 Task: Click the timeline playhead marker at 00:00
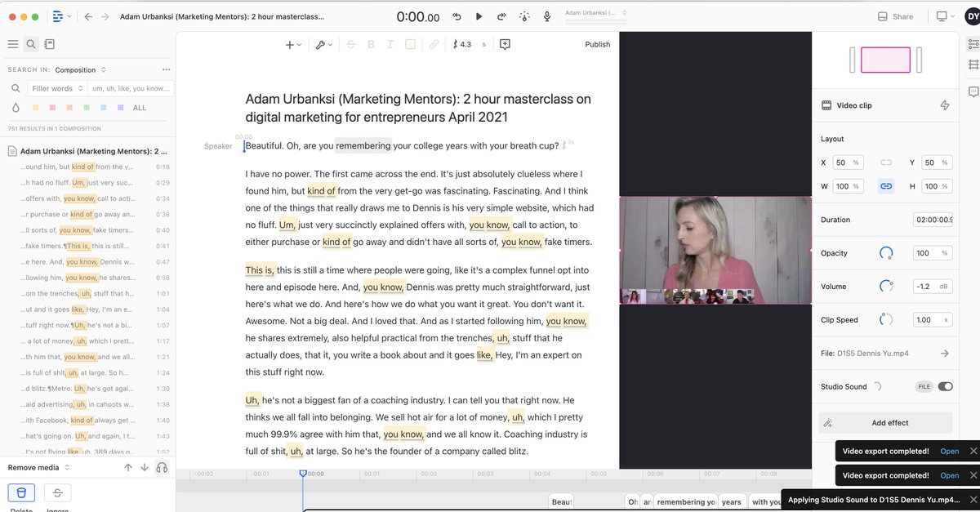303,473
